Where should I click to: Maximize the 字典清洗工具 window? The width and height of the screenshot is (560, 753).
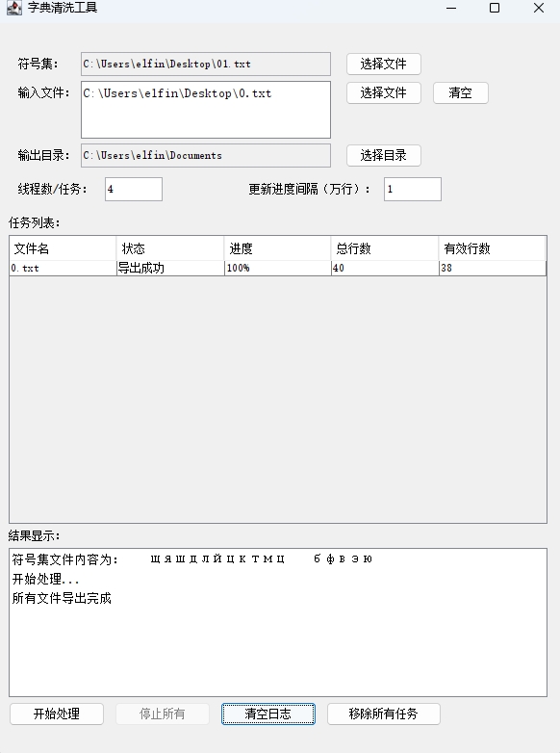tap(495, 8)
